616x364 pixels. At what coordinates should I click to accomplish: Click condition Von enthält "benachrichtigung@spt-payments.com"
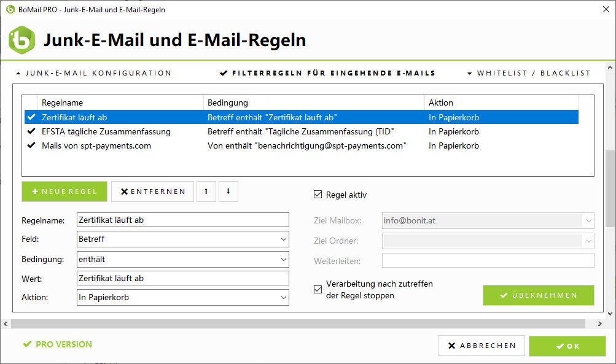pos(307,145)
